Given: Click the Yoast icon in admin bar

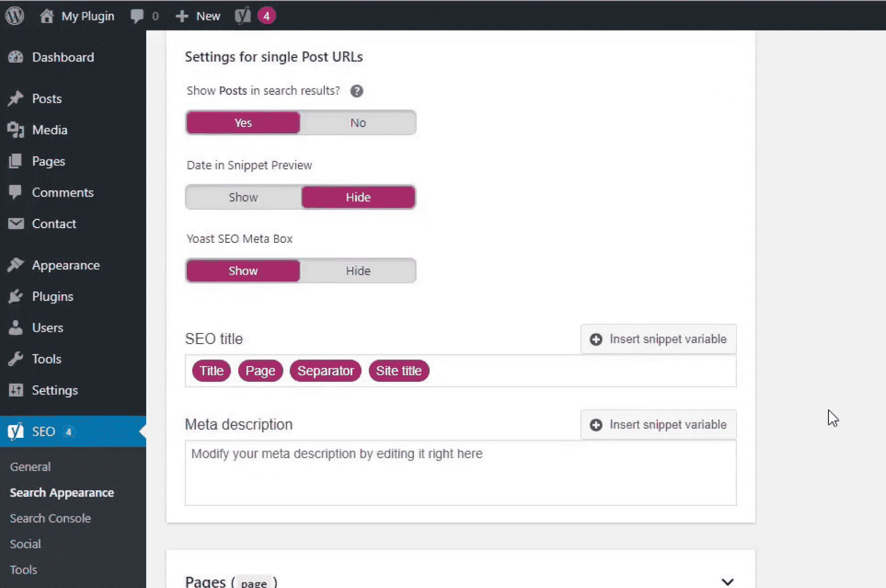Looking at the screenshot, I should coord(243,16).
